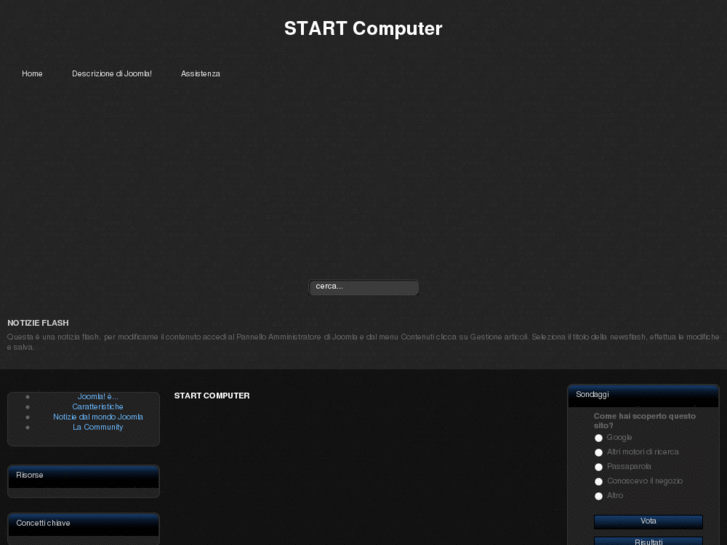Click the START COMPUTER article heading
The width and height of the screenshot is (727, 545).
pyautogui.click(x=212, y=396)
